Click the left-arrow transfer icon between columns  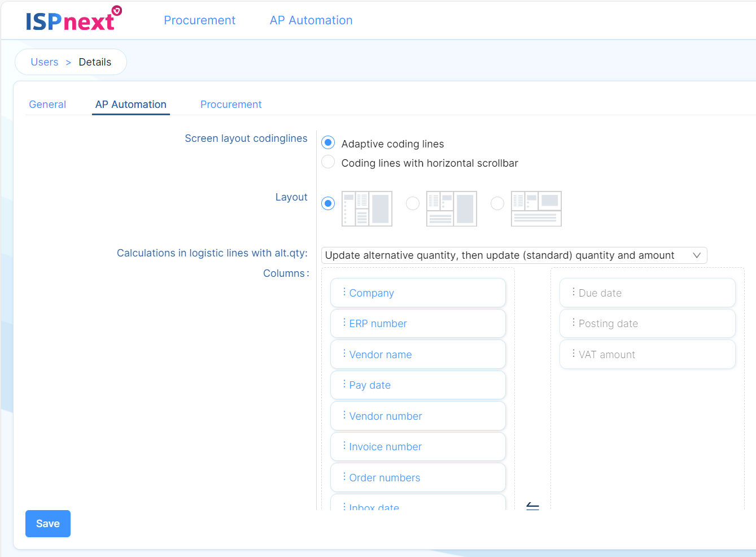coord(532,507)
